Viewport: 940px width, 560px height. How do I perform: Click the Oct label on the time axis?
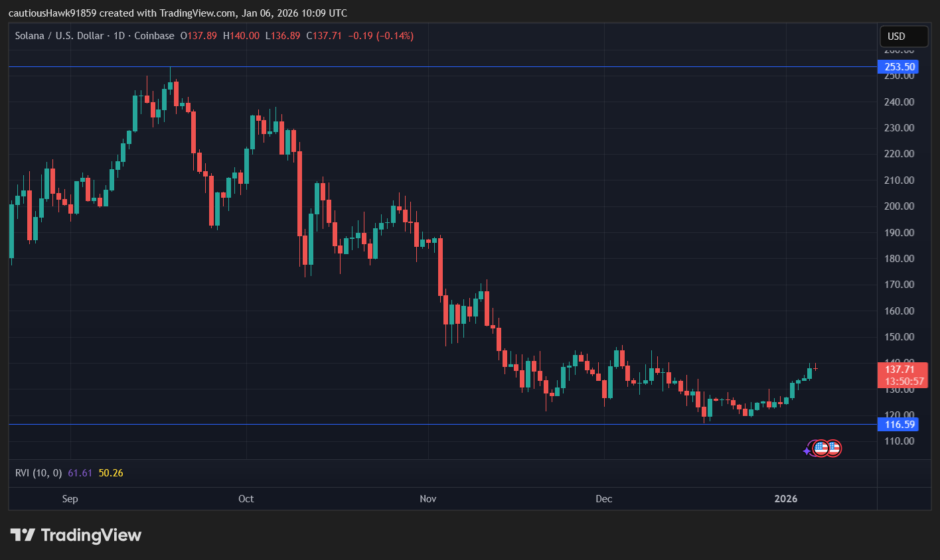point(246,499)
